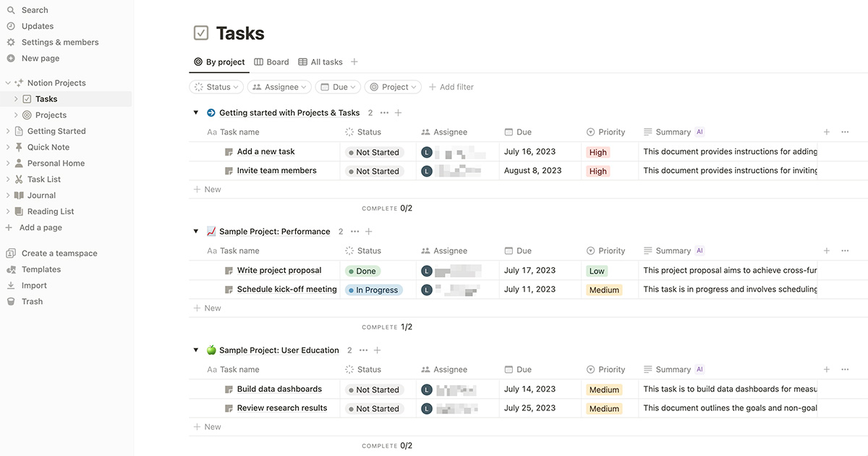The image size is (868, 456).
Task: Click the Import download icon
Action: (11, 285)
